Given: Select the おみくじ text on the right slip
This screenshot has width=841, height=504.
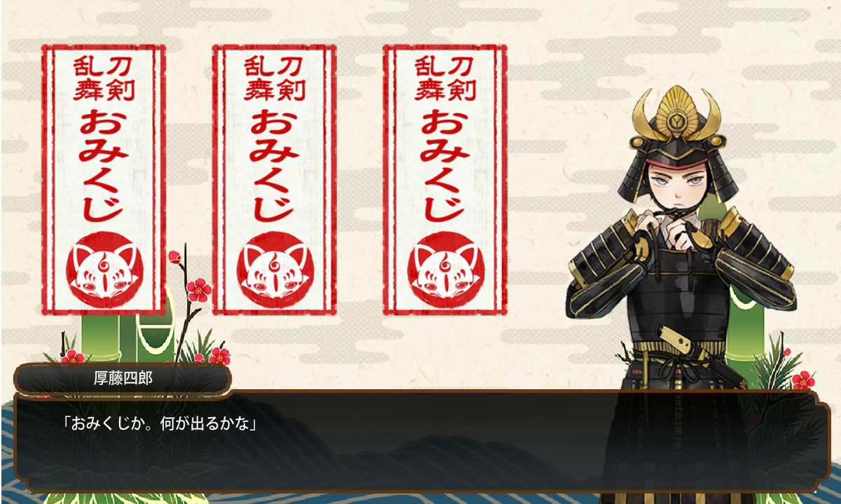Looking at the screenshot, I should pos(445,165).
